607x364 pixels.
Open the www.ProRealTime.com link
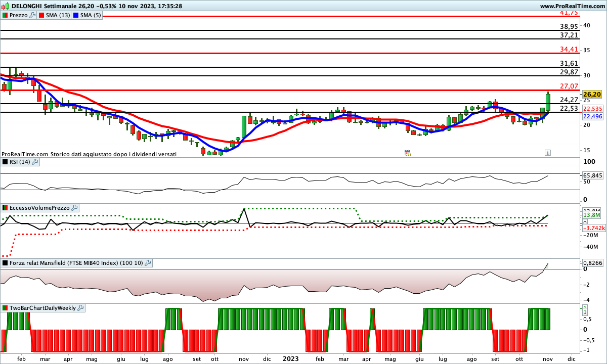572,6
